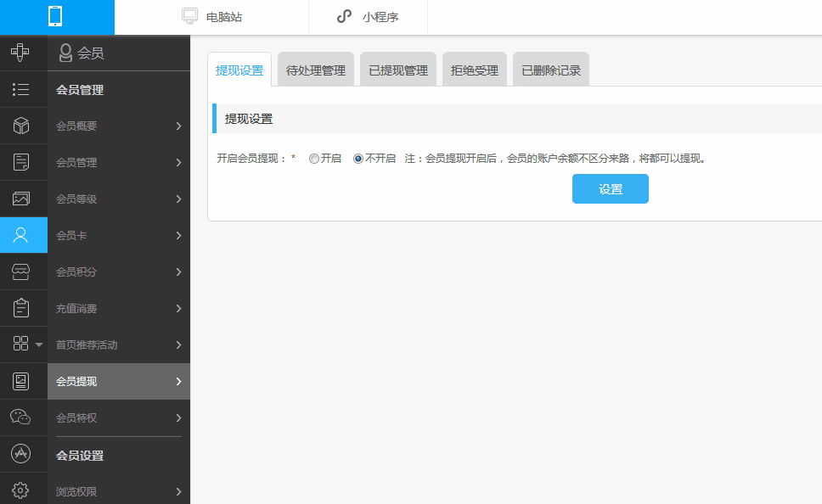Expand 会员卡 menu chevron
The height and width of the screenshot is (504, 822).
point(179,236)
